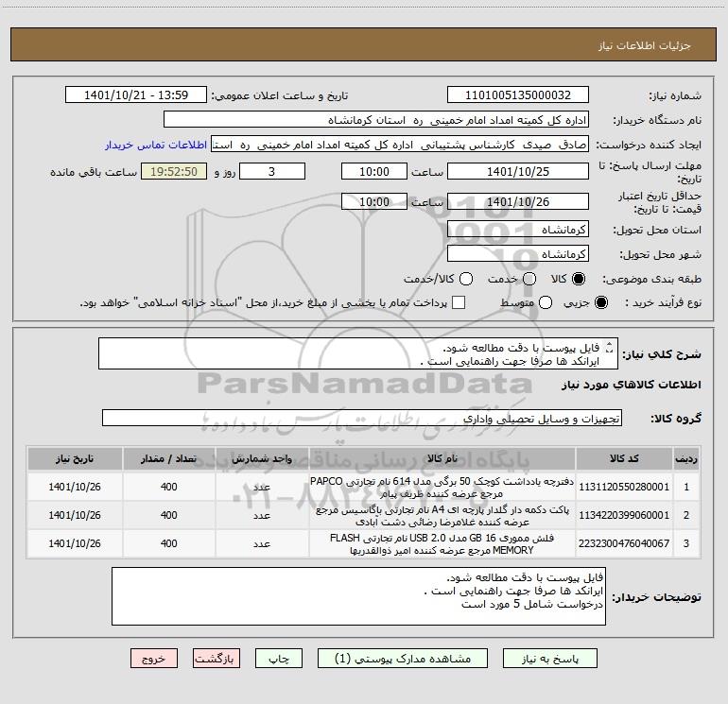The width and height of the screenshot is (728, 704).
Task: Click the اطلاعات کالاهای مورد نیاز heading
Action: [631, 385]
